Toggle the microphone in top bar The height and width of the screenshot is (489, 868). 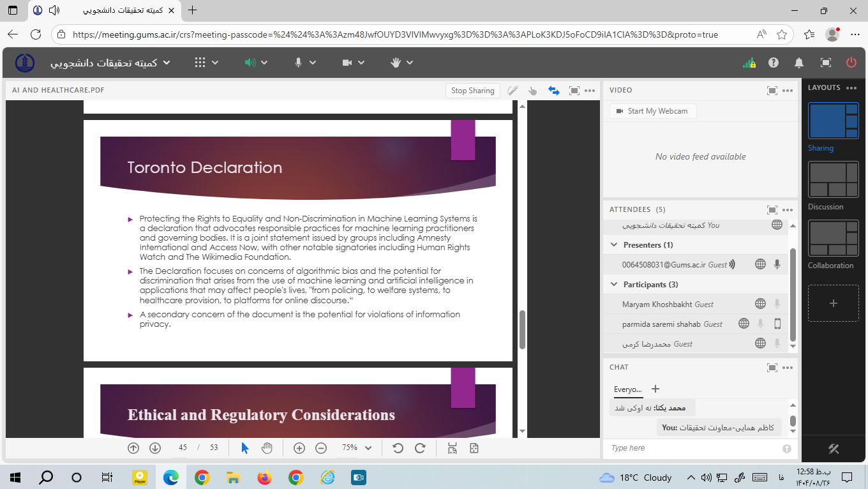(298, 63)
